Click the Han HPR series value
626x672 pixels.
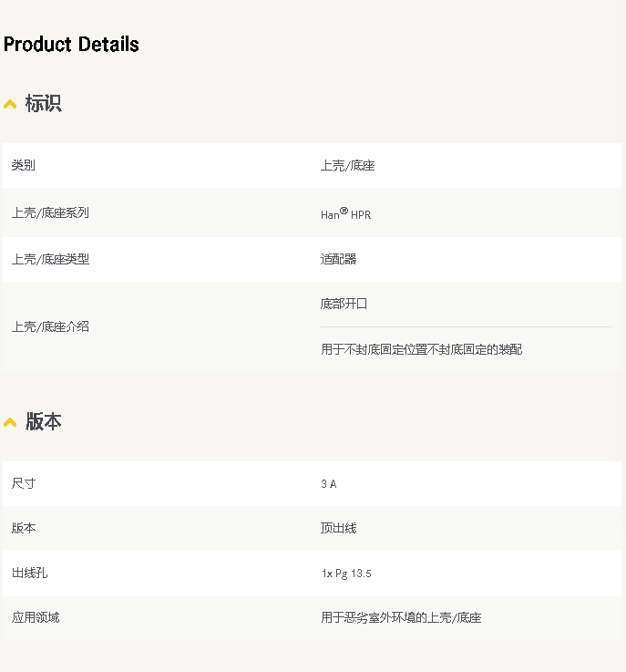346,213
